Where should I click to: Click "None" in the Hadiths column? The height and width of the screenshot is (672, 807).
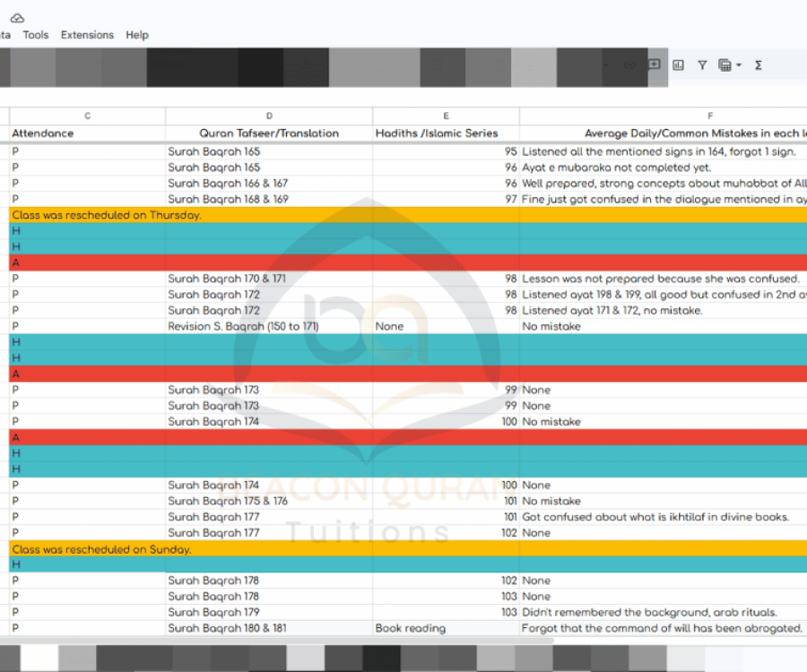pyautogui.click(x=446, y=326)
